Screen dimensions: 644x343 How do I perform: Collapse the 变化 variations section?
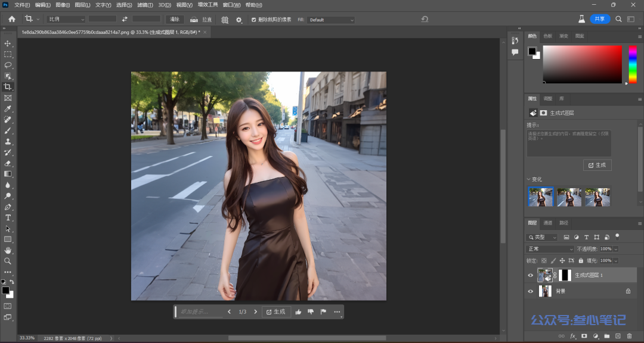(528, 179)
